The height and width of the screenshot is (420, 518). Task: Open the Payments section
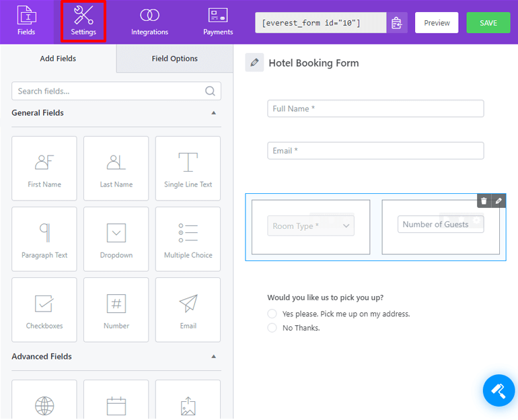coord(218,22)
